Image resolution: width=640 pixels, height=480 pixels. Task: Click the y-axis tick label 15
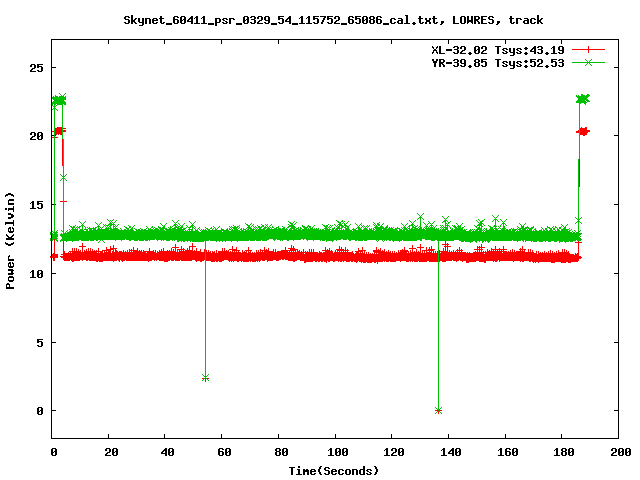36,205
